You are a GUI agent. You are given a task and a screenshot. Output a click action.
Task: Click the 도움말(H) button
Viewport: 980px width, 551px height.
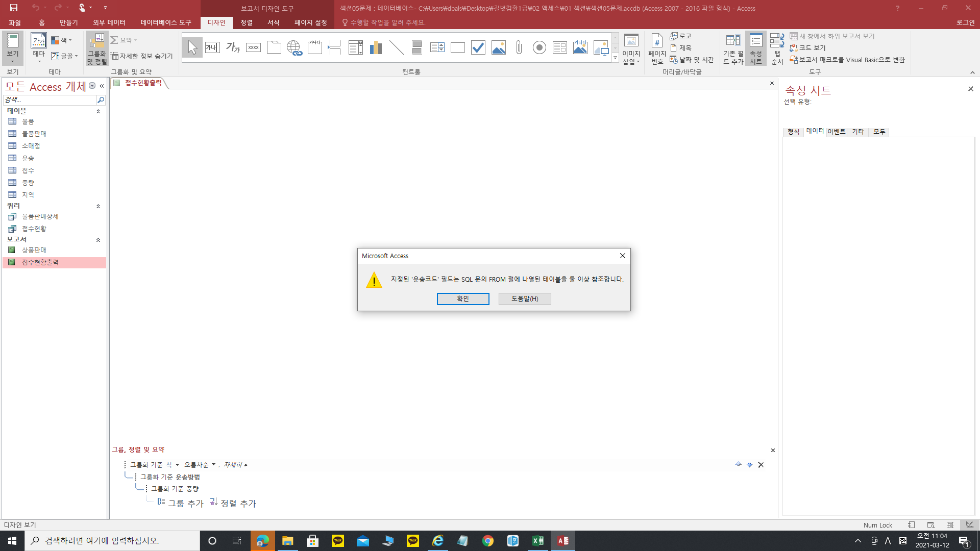point(524,298)
